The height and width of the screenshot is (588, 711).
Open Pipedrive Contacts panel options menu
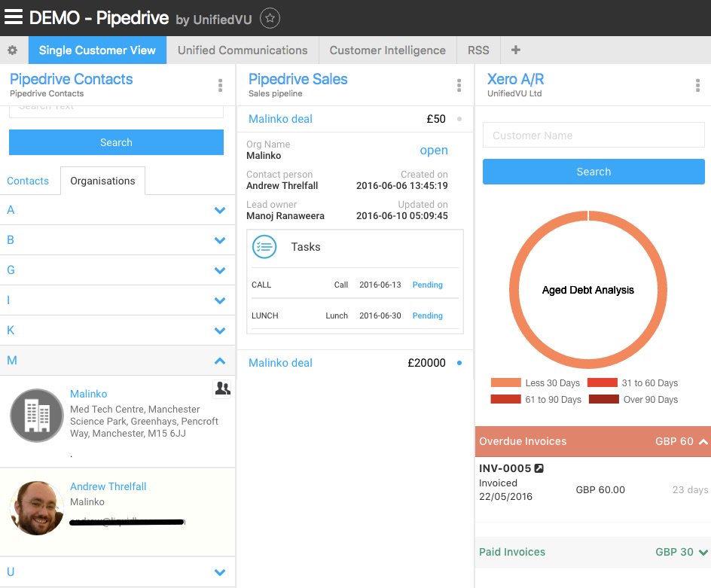click(x=221, y=85)
